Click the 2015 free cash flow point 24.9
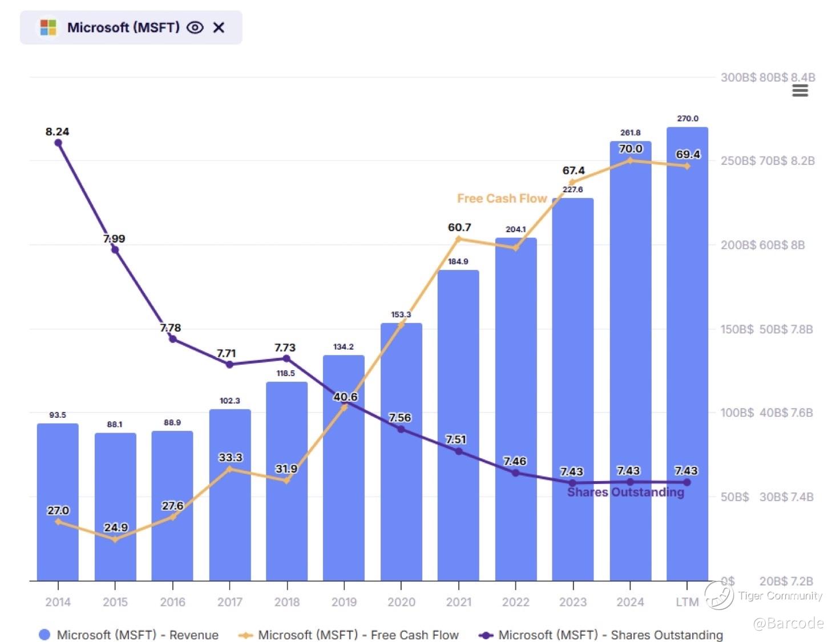Viewport: 840px width, 642px height. tap(115, 539)
